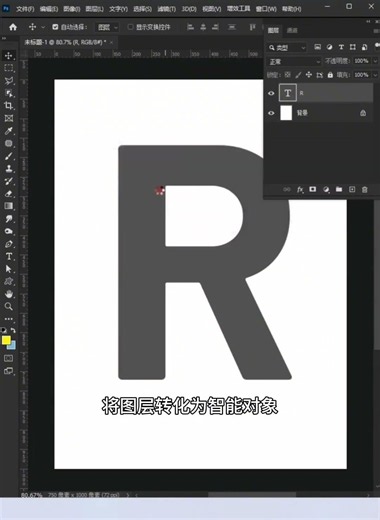Viewport: 380px width, 520px height.
Task: Enable the 显示变换控件 checkbox
Action: [x=130, y=27]
